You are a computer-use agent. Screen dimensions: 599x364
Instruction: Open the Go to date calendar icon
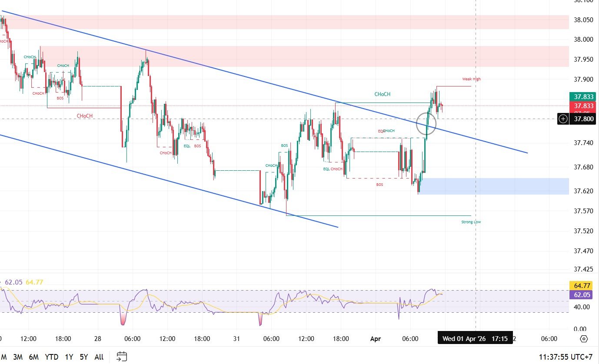coord(122,357)
